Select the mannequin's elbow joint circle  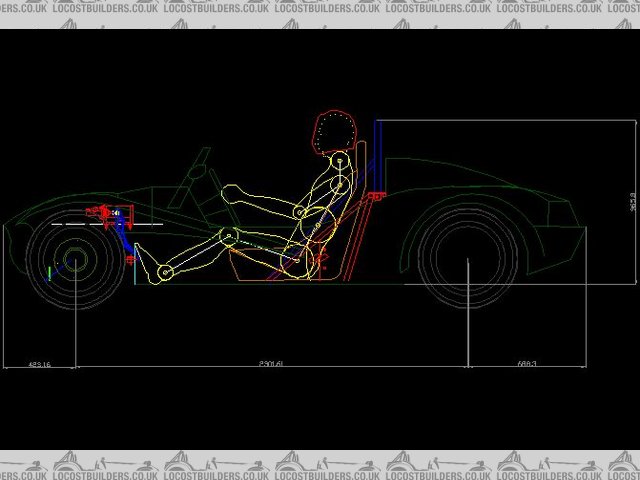point(299,211)
